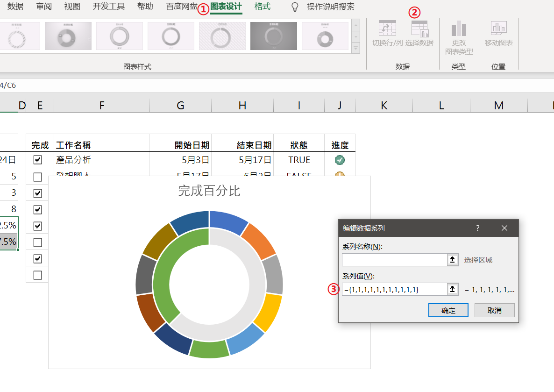Select column L header
The height and width of the screenshot is (392, 554).
(441, 105)
